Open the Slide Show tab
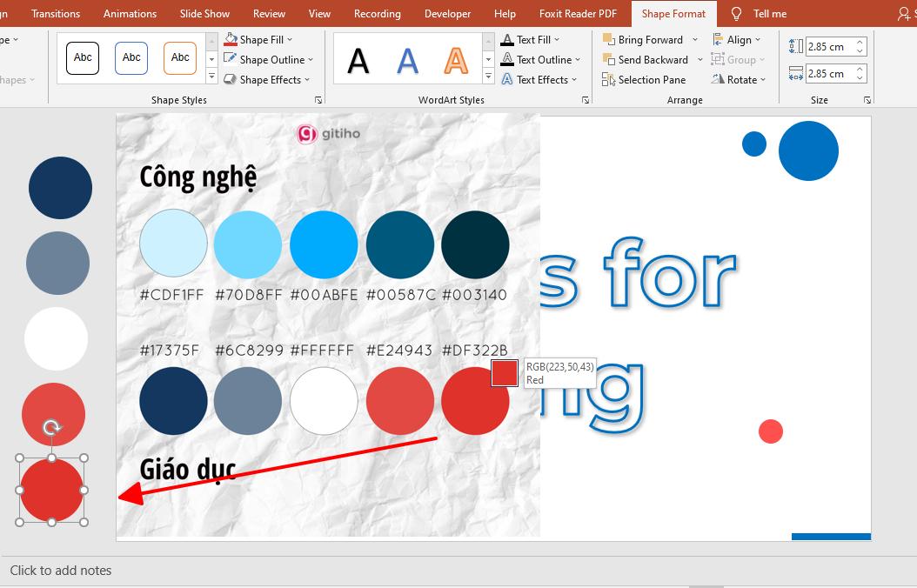 [204, 13]
